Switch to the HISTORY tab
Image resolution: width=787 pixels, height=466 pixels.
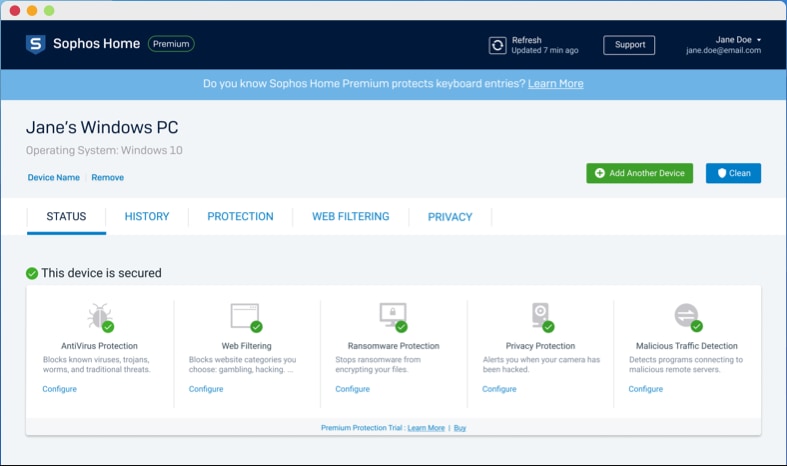(147, 216)
